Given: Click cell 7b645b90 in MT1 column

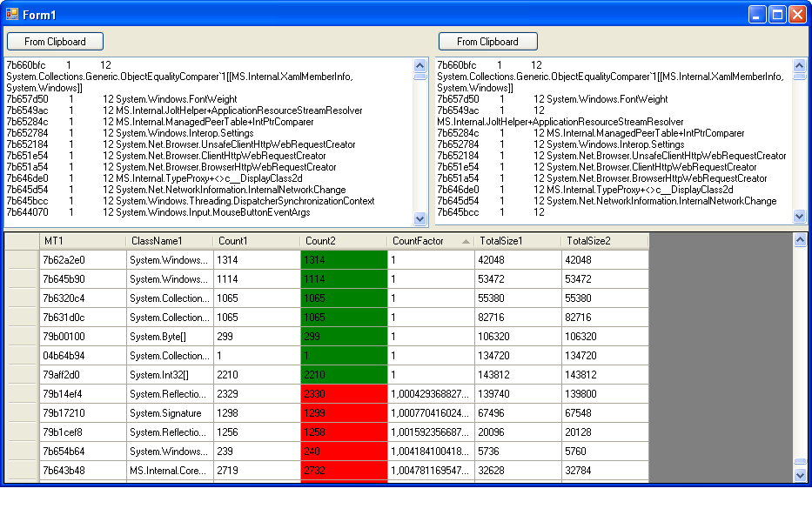Looking at the screenshot, I should tap(83, 279).
